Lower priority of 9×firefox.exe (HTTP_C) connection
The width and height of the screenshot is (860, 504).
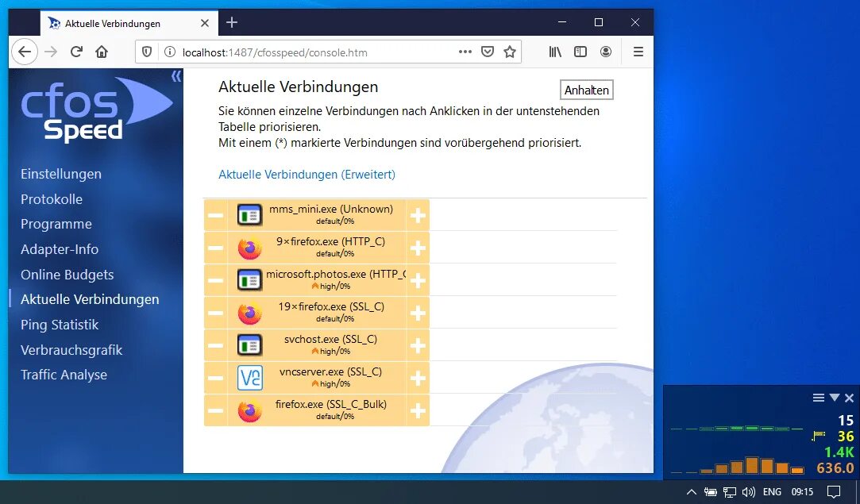tap(215, 248)
